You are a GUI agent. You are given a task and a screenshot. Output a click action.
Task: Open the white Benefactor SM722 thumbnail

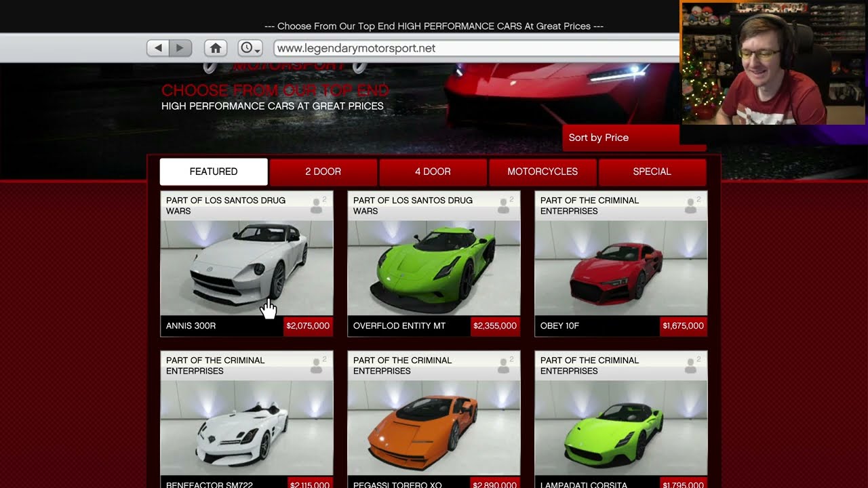(x=247, y=428)
